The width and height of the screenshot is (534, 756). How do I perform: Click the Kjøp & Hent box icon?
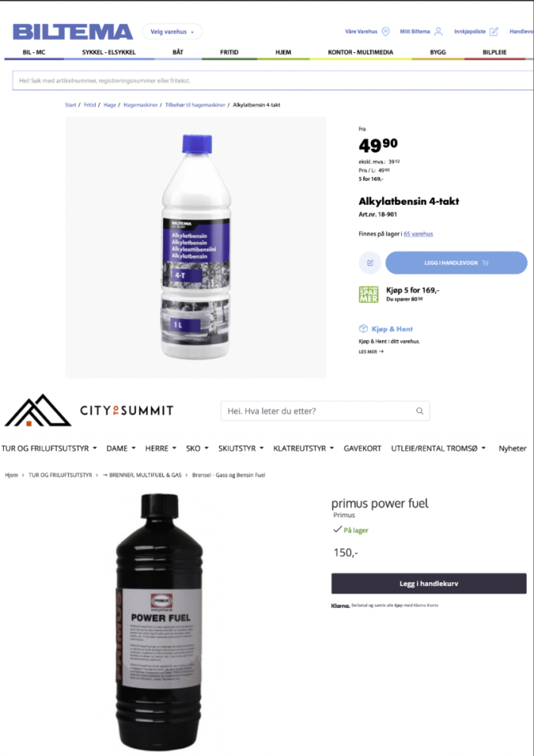pos(363,329)
